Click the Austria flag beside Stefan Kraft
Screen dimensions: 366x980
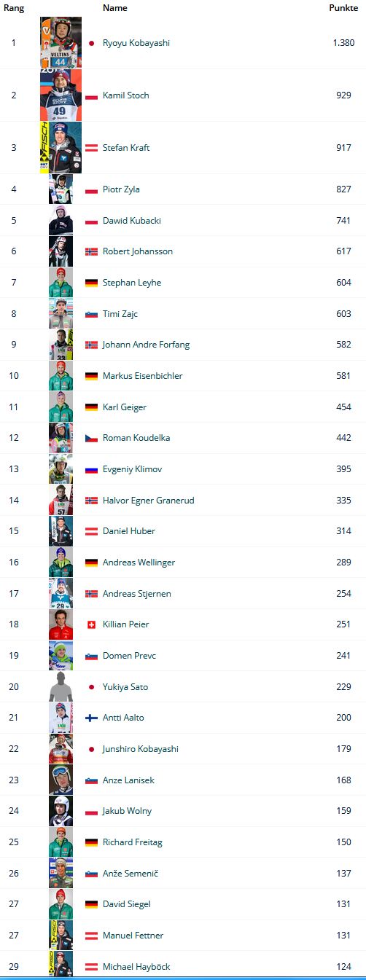point(91,148)
